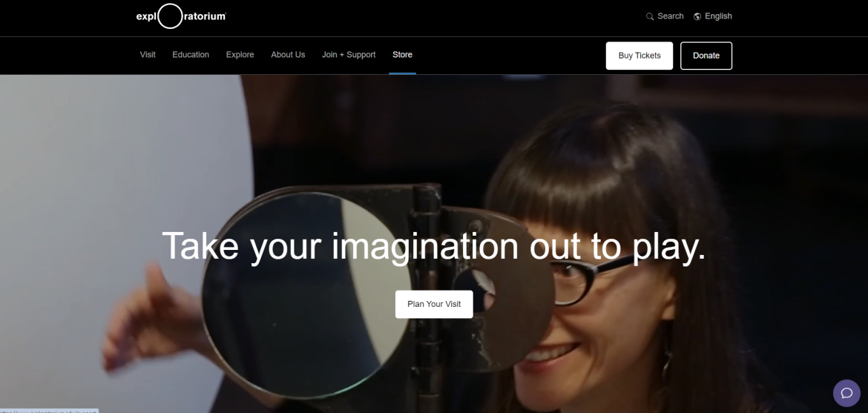Open the About Us menu

288,55
